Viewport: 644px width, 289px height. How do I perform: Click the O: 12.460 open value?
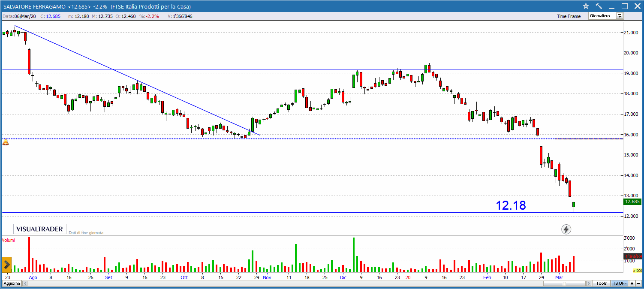[126, 16]
